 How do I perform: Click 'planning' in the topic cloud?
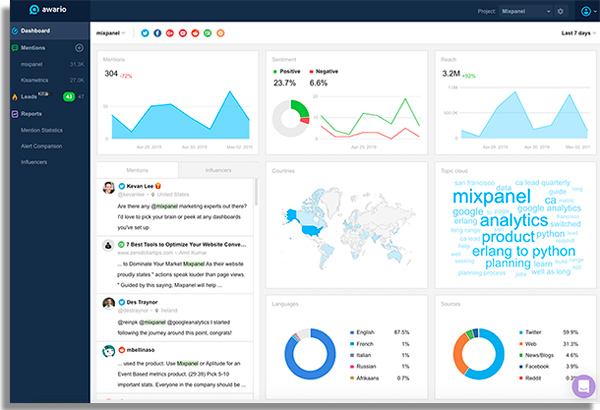pos(508,263)
